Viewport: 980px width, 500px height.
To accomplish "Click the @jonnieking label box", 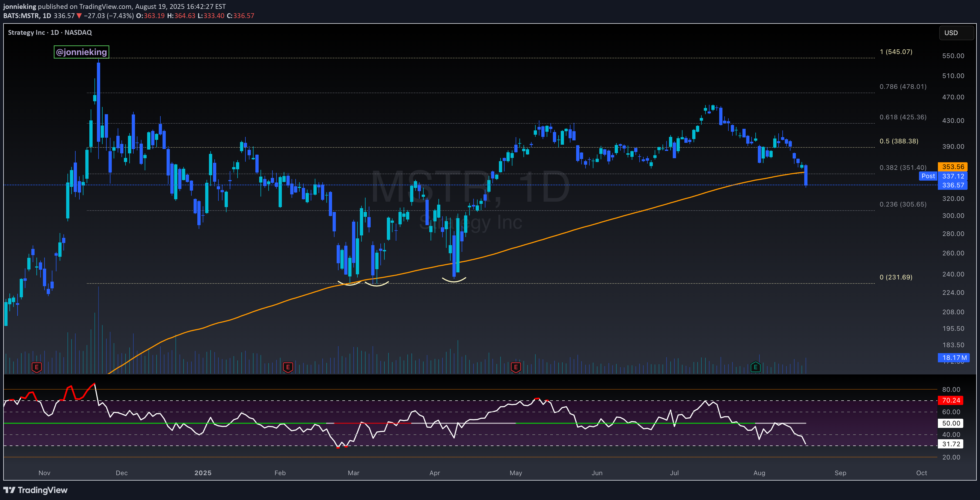I will coord(82,52).
